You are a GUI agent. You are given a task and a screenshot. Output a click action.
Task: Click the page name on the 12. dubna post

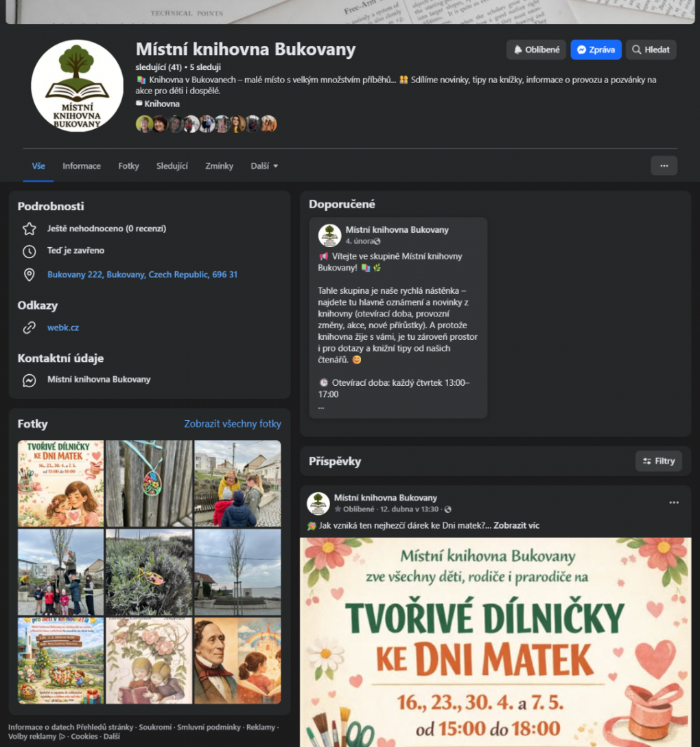pyautogui.click(x=385, y=498)
